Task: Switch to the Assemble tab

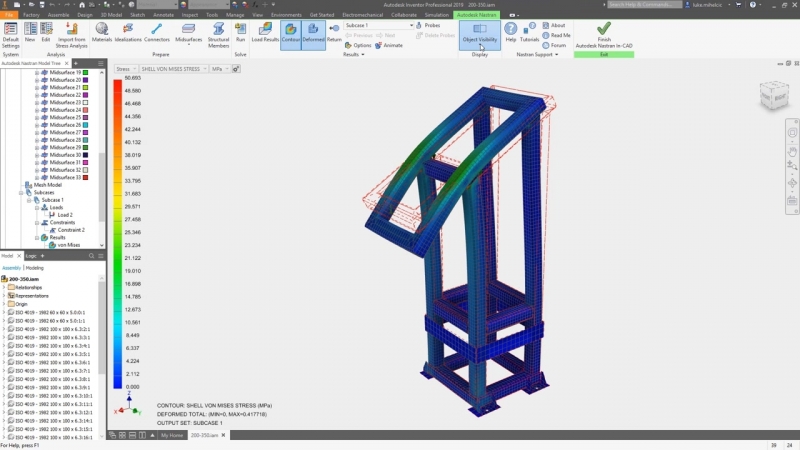Action: point(59,15)
